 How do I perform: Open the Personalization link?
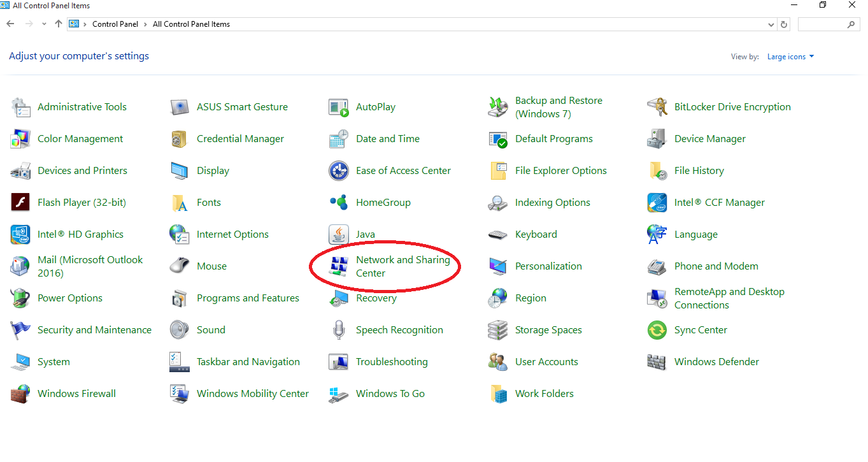pyautogui.click(x=548, y=266)
